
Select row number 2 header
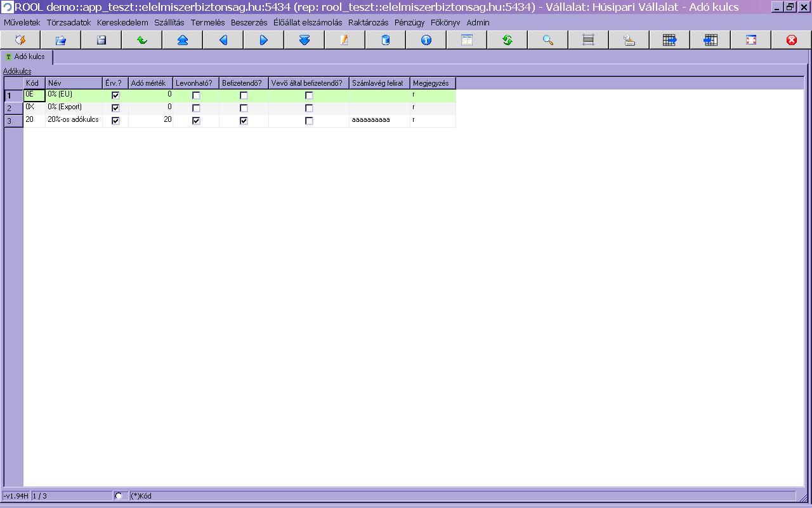(x=13, y=108)
